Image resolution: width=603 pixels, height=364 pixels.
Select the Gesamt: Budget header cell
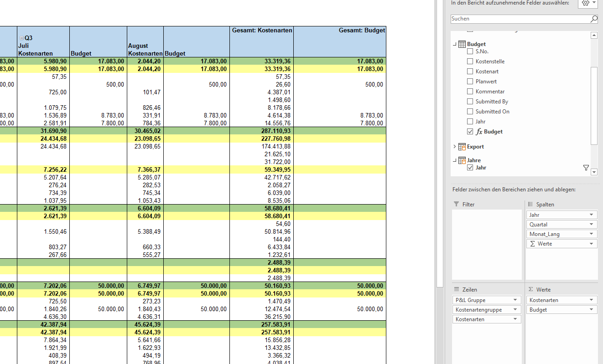click(x=340, y=31)
